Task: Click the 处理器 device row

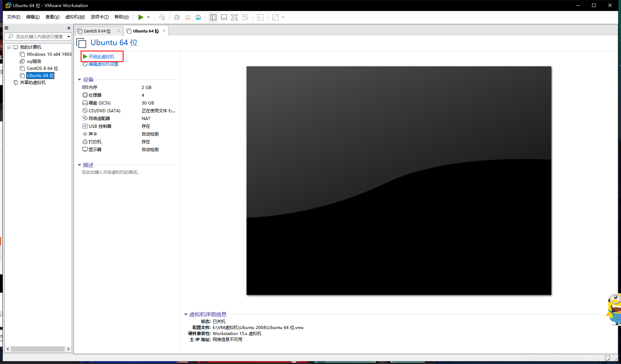Action: [129, 95]
